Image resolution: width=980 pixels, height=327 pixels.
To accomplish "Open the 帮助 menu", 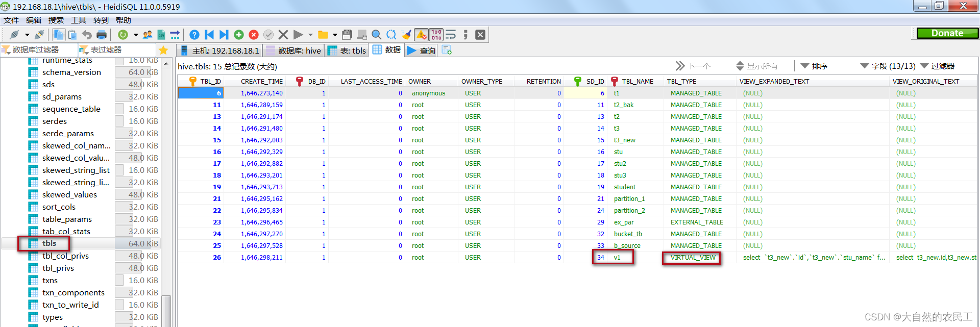I will (x=124, y=20).
